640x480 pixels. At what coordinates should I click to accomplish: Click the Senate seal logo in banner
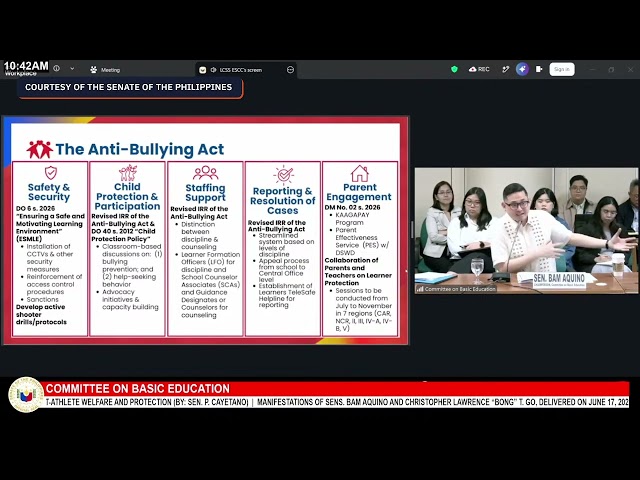pos(26,394)
